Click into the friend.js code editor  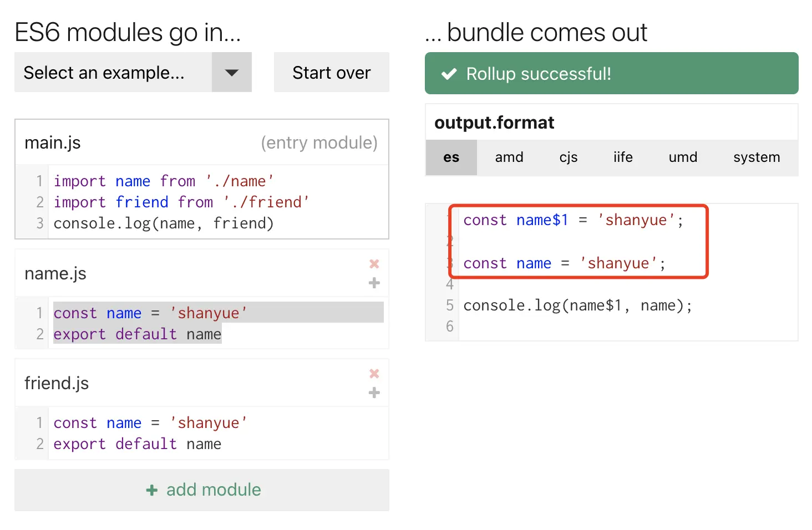coord(216,434)
